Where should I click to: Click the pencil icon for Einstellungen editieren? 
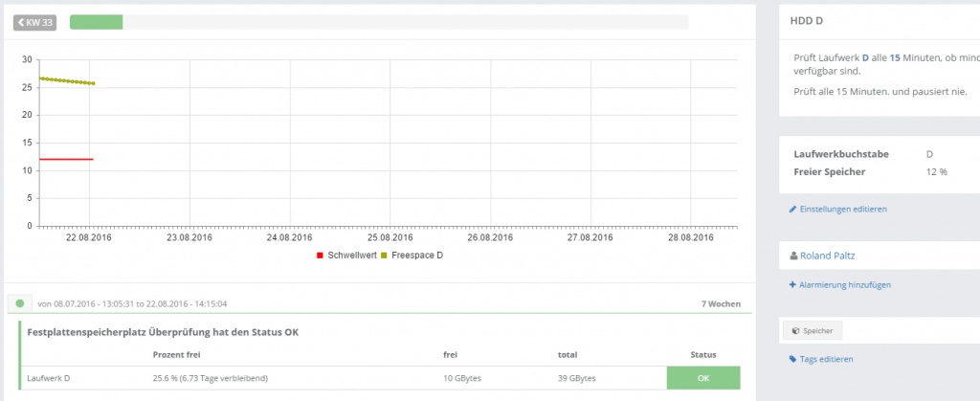(x=792, y=209)
